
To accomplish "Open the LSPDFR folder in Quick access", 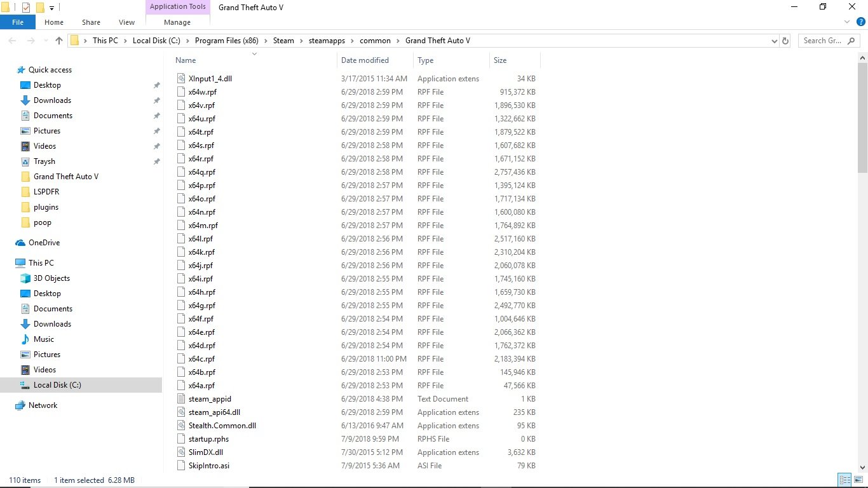I will tap(46, 192).
